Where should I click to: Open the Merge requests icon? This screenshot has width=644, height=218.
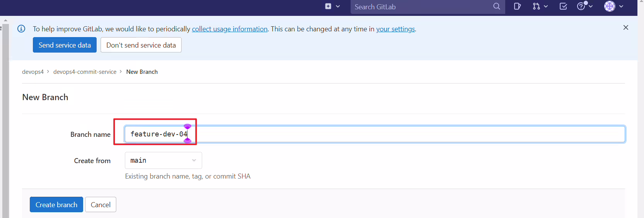click(536, 6)
